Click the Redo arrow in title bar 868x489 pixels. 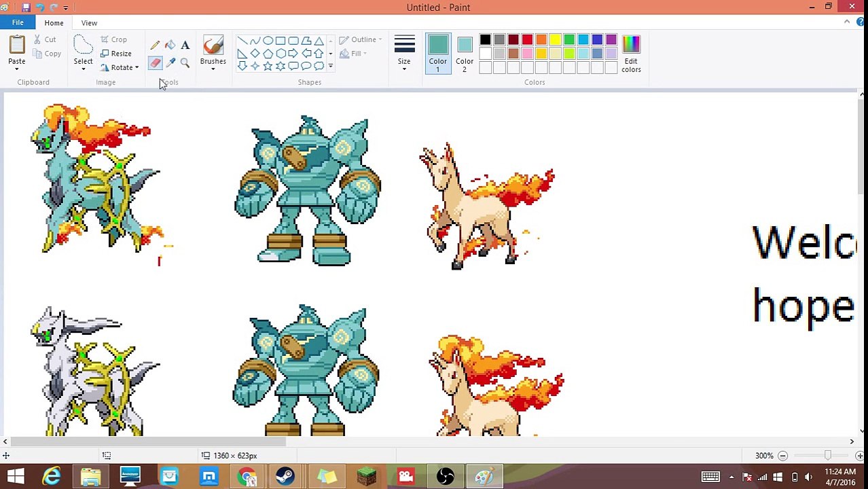54,7
